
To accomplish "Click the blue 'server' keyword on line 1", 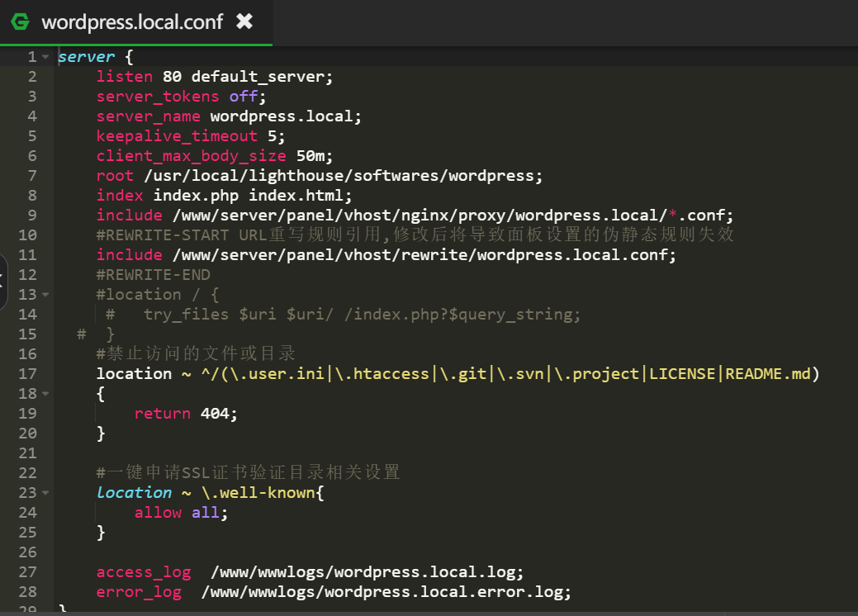I will (x=87, y=57).
